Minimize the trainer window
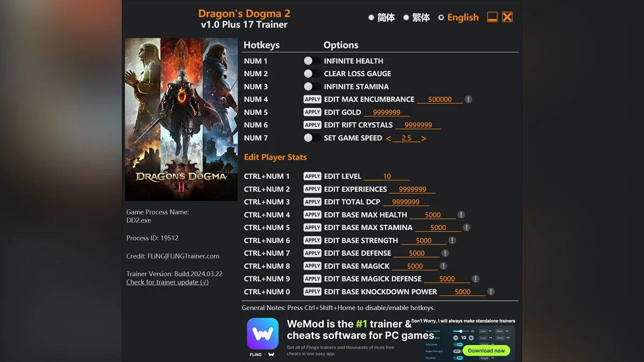644x362 pixels. 492,17
